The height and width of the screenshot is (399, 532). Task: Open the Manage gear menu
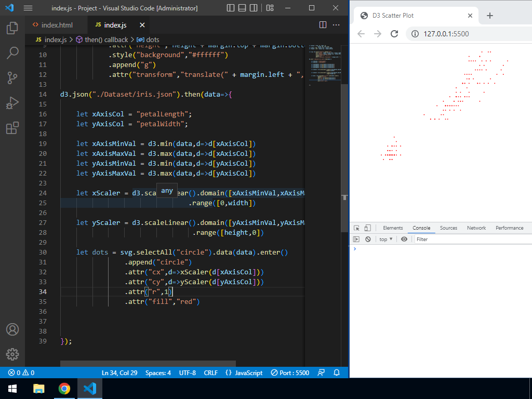pyautogui.click(x=12, y=354)
